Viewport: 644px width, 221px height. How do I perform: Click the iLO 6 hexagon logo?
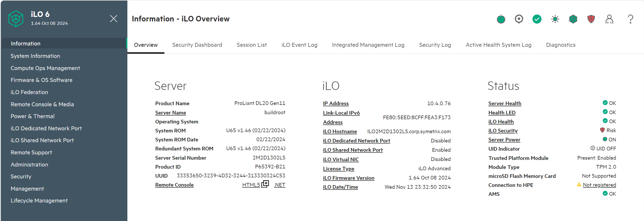[x=16, y=19]
